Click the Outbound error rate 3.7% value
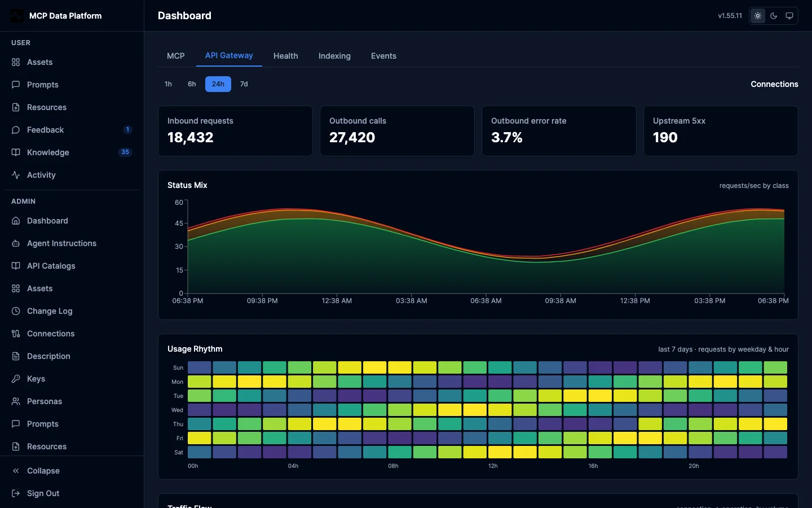 pyautogui.click(x=507, y=137)
